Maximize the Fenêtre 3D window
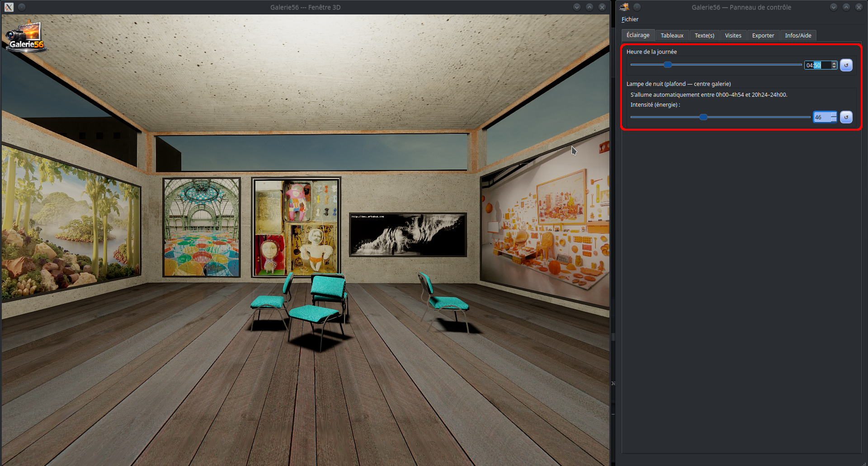 tap(590, 7)
